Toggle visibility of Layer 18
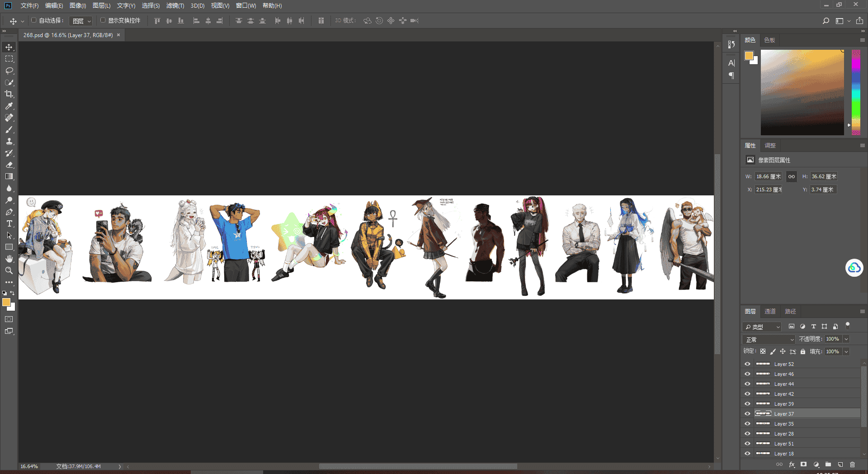The image size is (868, 474). tap(747, 454)
